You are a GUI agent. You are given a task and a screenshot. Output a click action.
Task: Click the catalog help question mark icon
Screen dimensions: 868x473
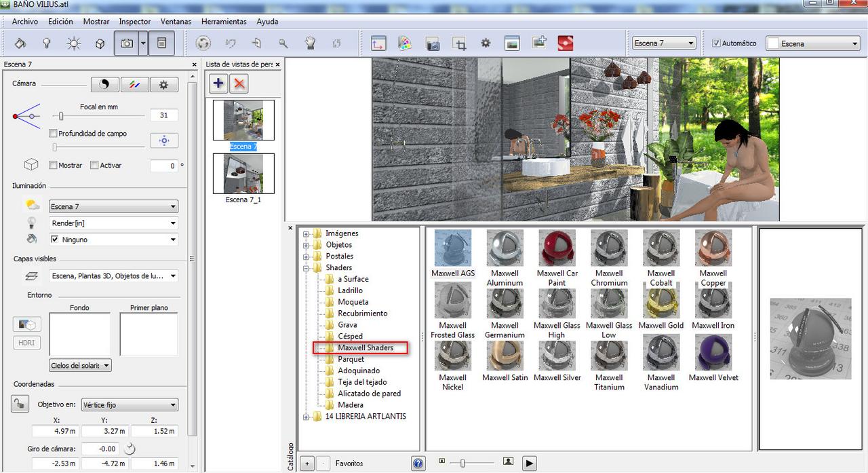coord(418,463)
